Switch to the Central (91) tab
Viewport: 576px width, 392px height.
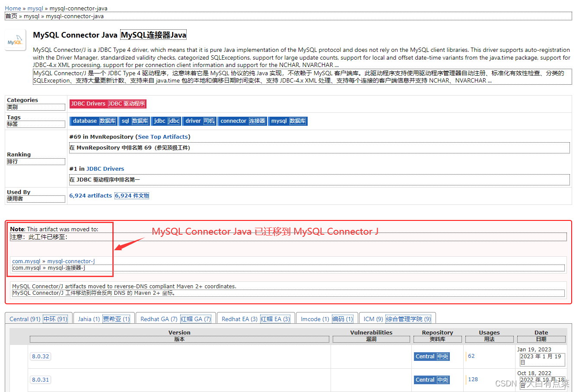coord(38,319)
